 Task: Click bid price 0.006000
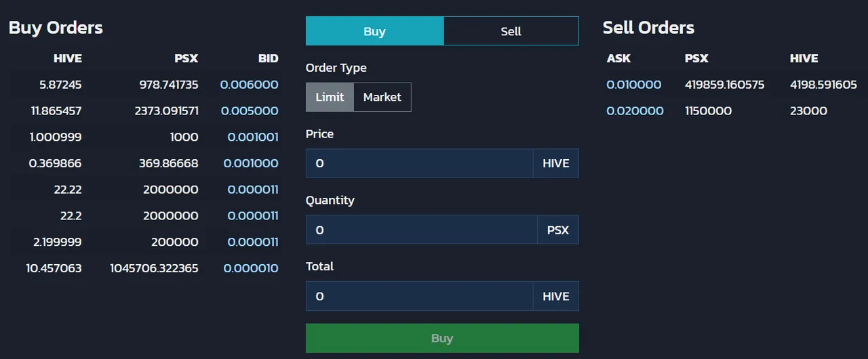[249, 85]
